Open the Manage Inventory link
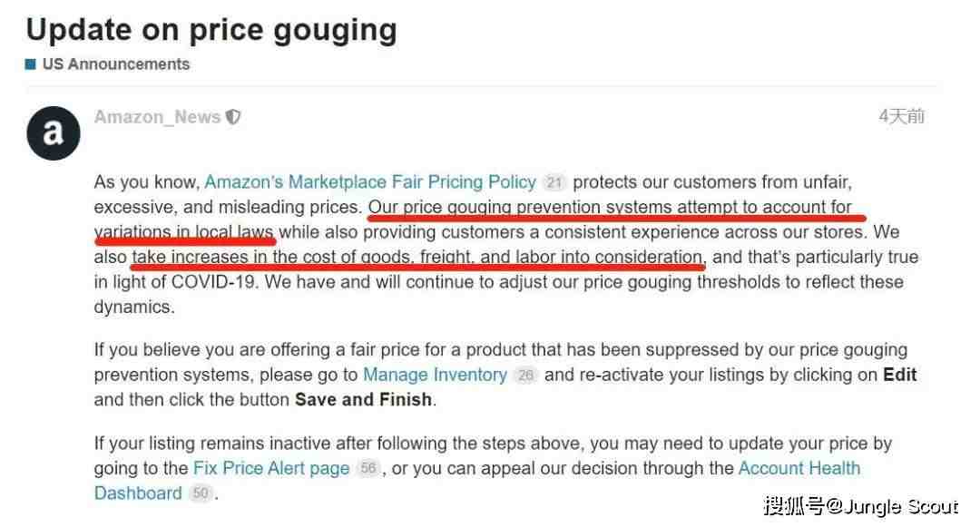Screen dimensions: 980x527 [x=435, y=375]
